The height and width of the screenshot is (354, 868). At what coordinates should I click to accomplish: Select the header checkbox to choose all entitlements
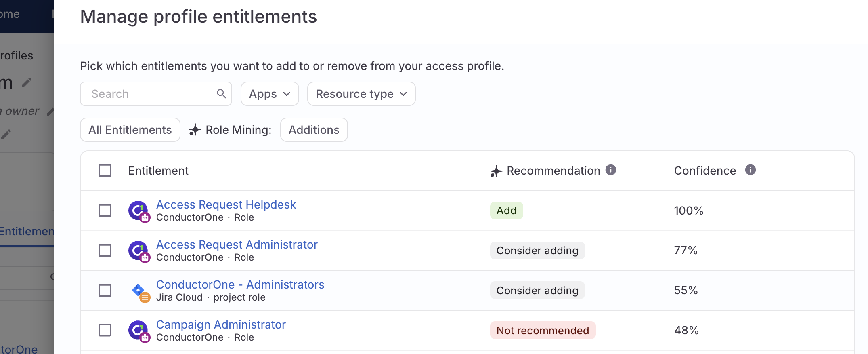click(x=105, y=171)
